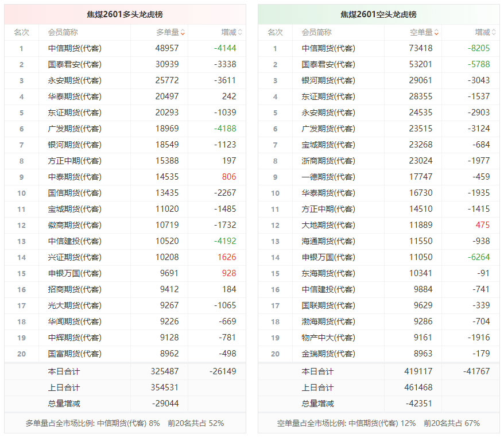The width and height of the screenshot is (504, 438).
Task: Select the 焦煤2601多头龙虎榜 title bar
Action: point(125,14)
